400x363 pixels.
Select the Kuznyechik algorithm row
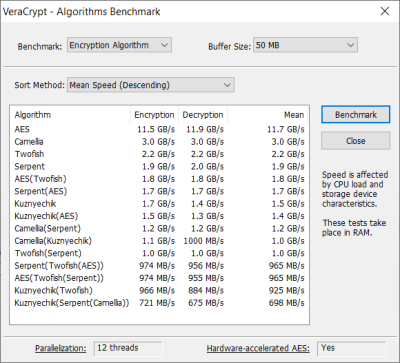pos(159,204)
